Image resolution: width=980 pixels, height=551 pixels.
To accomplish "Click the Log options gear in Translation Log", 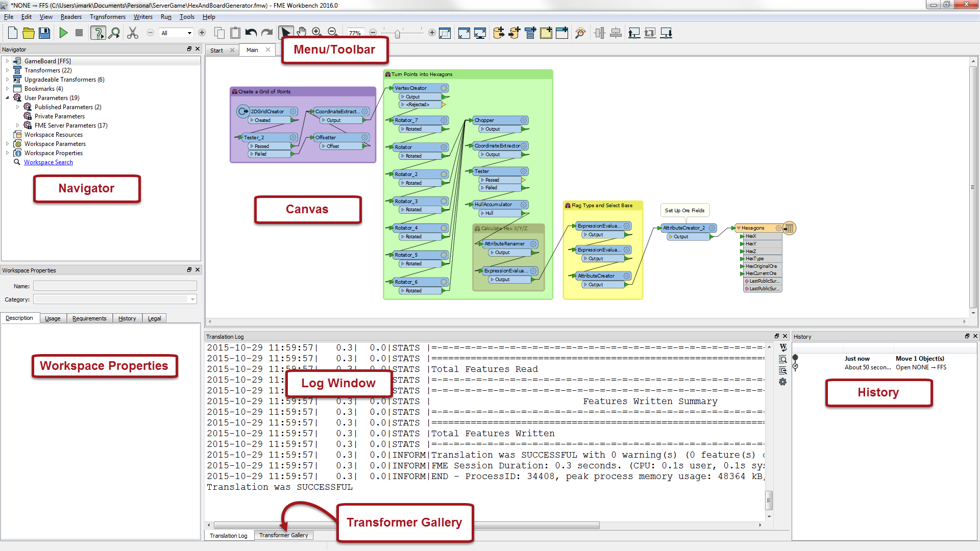I will [x=782, y=382].
